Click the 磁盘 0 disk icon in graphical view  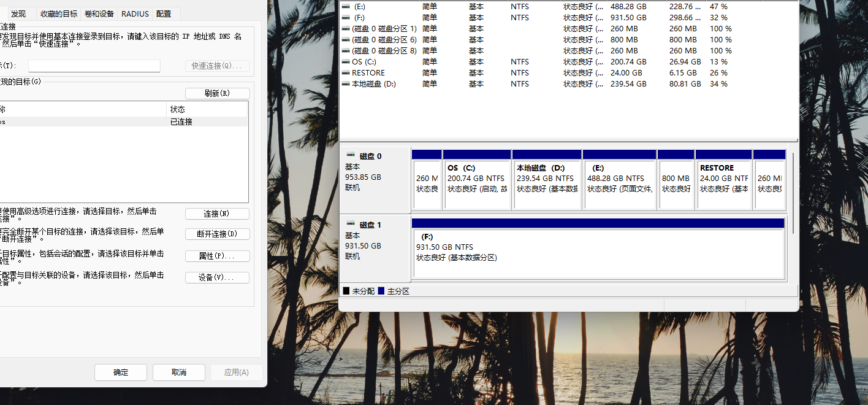[x=351, y=156]
